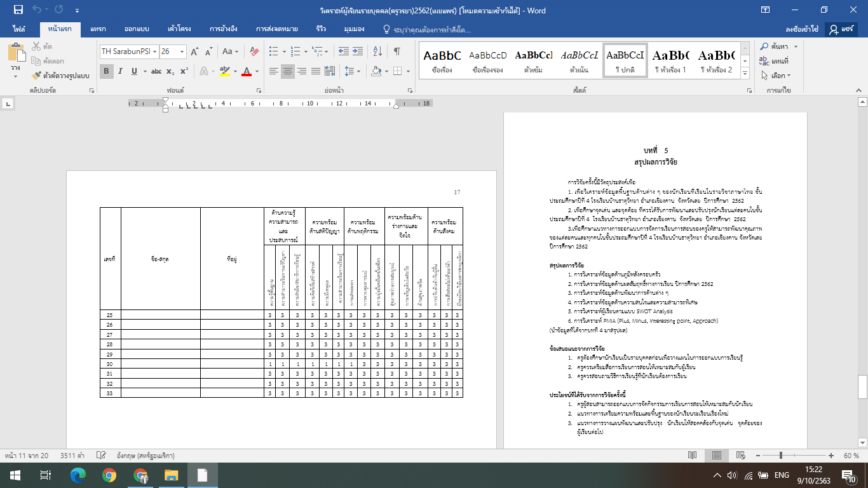Toggle Bold formatting
The width and height of the screenshot is (868, 488).
(x=106, y=71)
